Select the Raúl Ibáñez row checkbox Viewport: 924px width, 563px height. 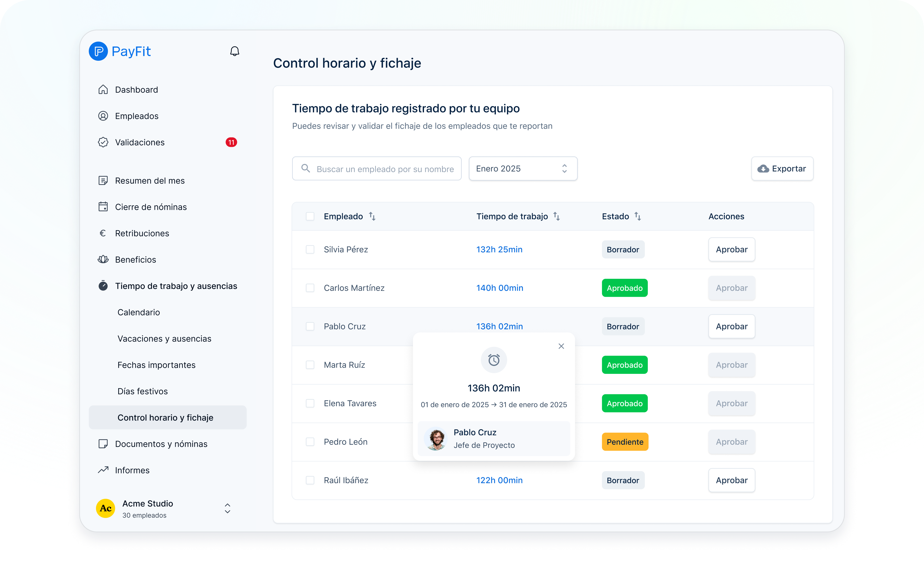310,480
